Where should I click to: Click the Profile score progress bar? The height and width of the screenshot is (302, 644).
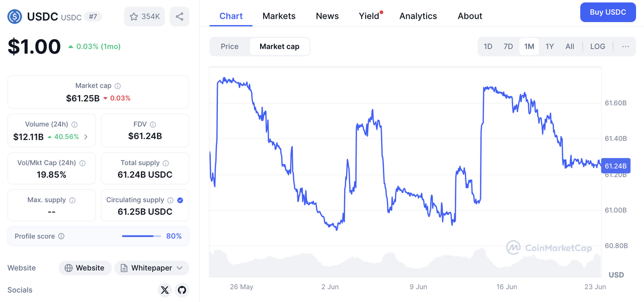[141, 236]
